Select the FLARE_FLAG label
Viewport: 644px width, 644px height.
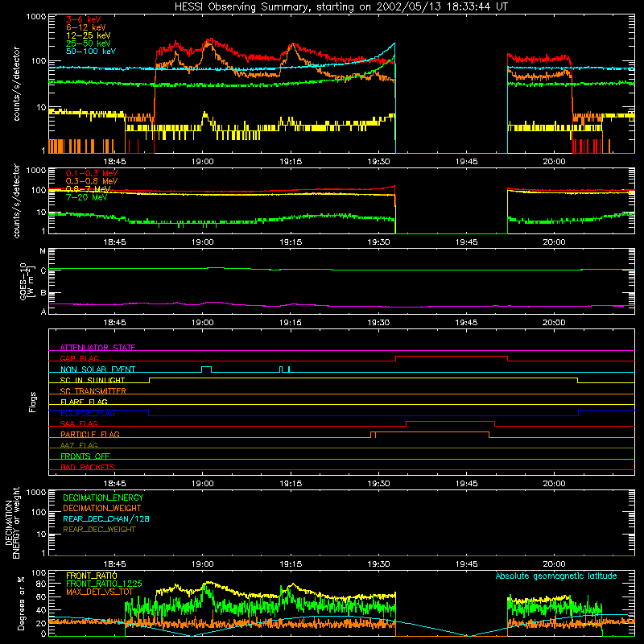coord(84,402)
